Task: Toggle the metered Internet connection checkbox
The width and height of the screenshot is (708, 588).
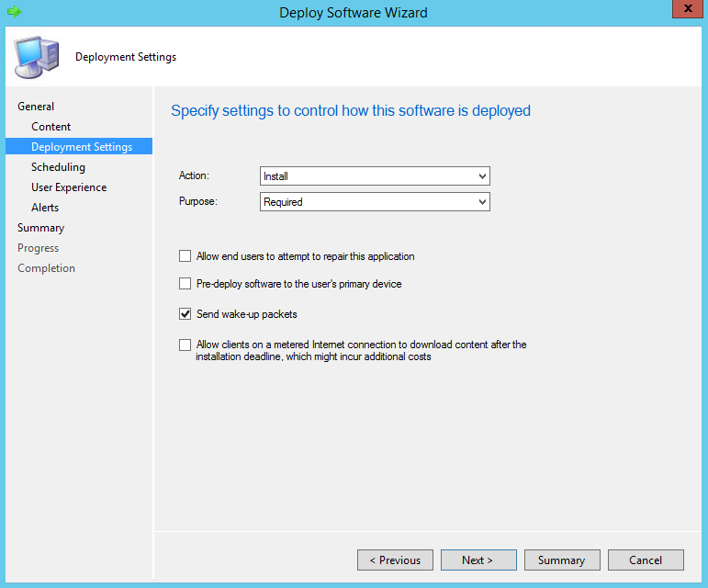Action: (x=185, y=345)
